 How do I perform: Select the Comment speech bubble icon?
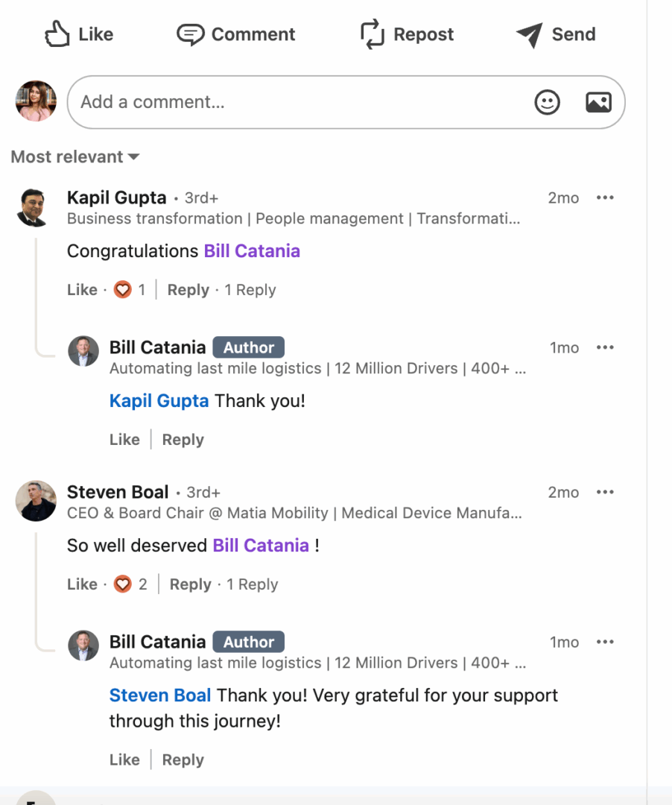click(190, 34)
